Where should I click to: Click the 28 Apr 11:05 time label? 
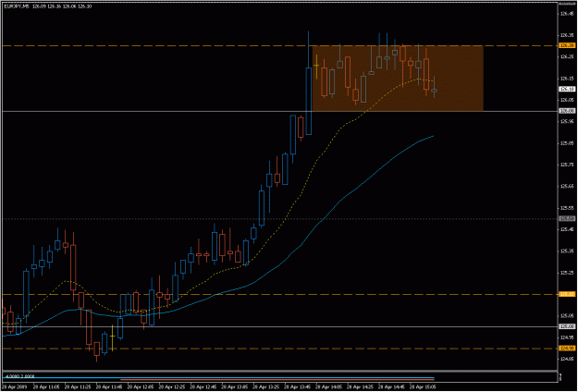click(45, 387)
